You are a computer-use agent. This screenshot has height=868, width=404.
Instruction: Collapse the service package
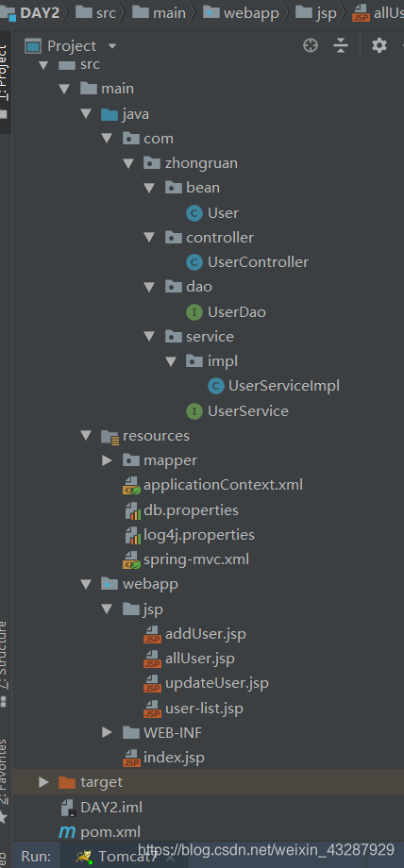point(149,337)
